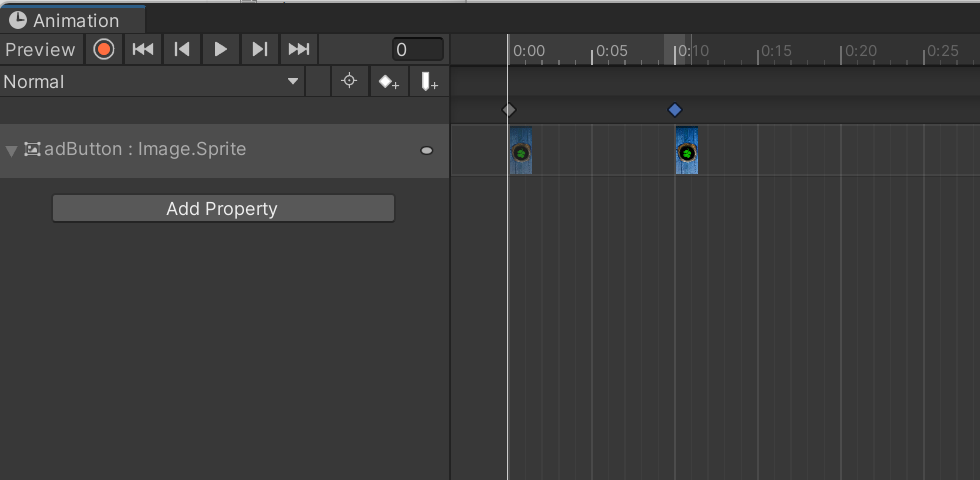Select the Animation tab
Viewport: 980px width, 480px height.
(72, 21)
